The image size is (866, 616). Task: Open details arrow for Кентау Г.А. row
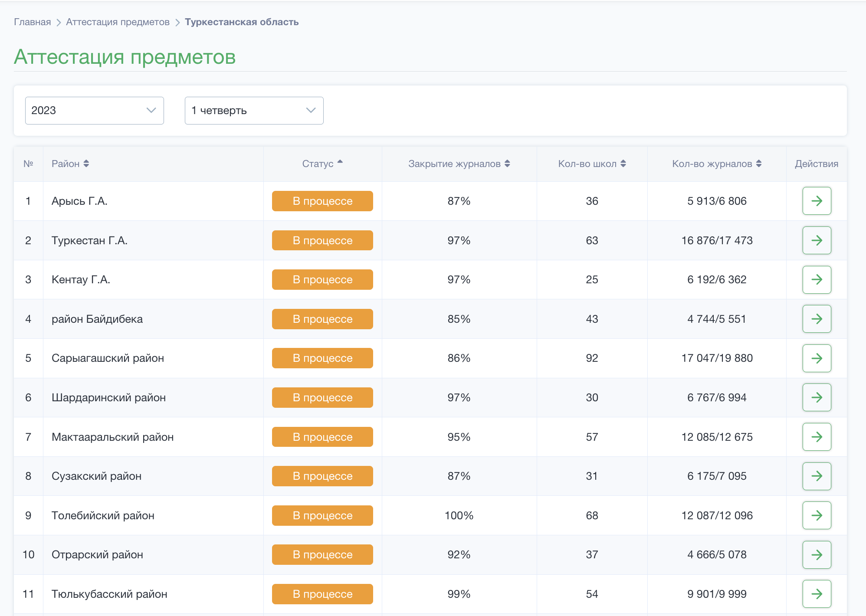[817, 279]
